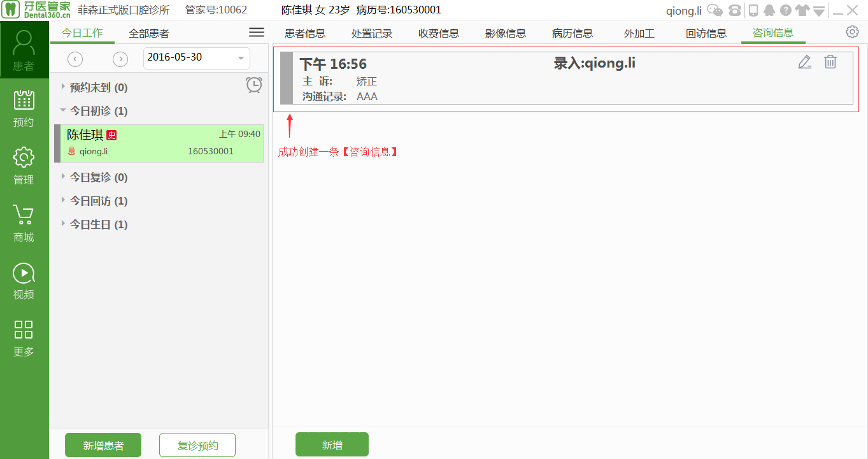
Task: Click the skin T-shirt icon
Action: click(x=802, y=10)
